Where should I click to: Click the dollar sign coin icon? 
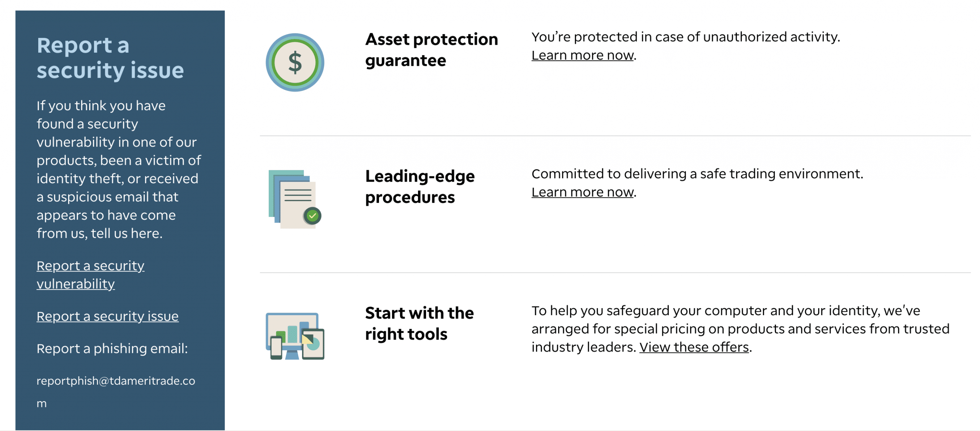click(295, 62)
